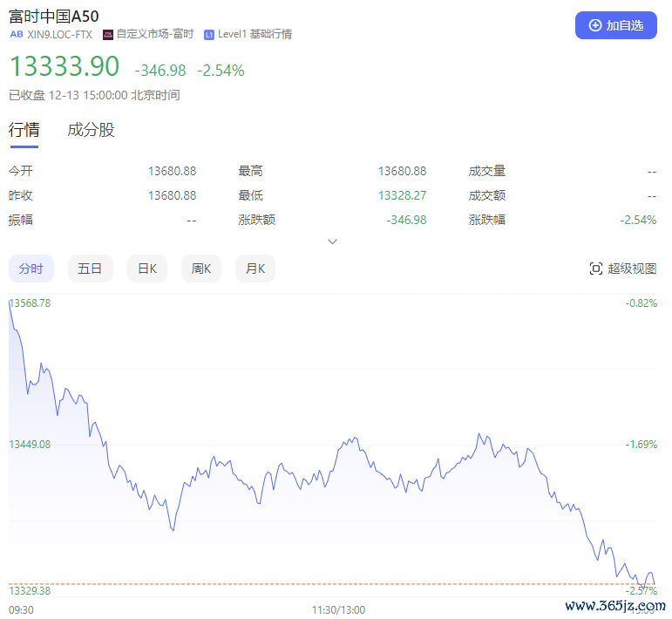The image size is (672, 619).
Task: Click the 涨跌额 value -346.98
Action: click(406, 220)
